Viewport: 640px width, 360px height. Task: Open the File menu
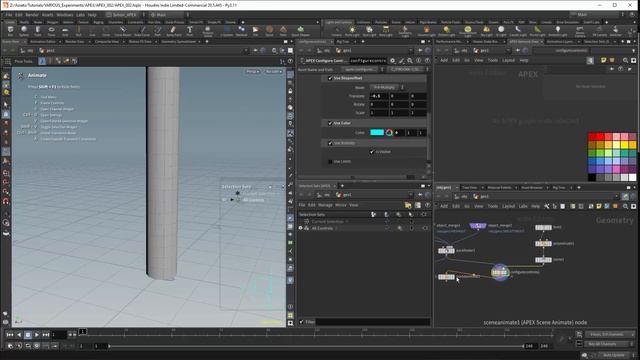(9, 15)
